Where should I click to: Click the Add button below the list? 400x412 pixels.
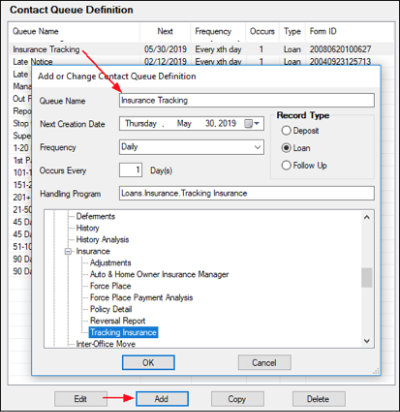[x=162, y=399]
